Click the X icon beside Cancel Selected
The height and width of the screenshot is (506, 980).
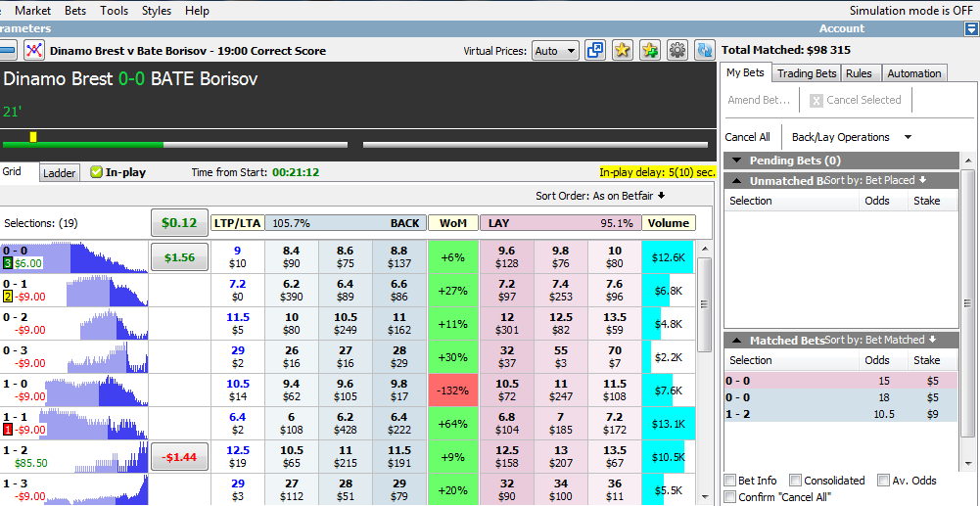tap(816, 101)
